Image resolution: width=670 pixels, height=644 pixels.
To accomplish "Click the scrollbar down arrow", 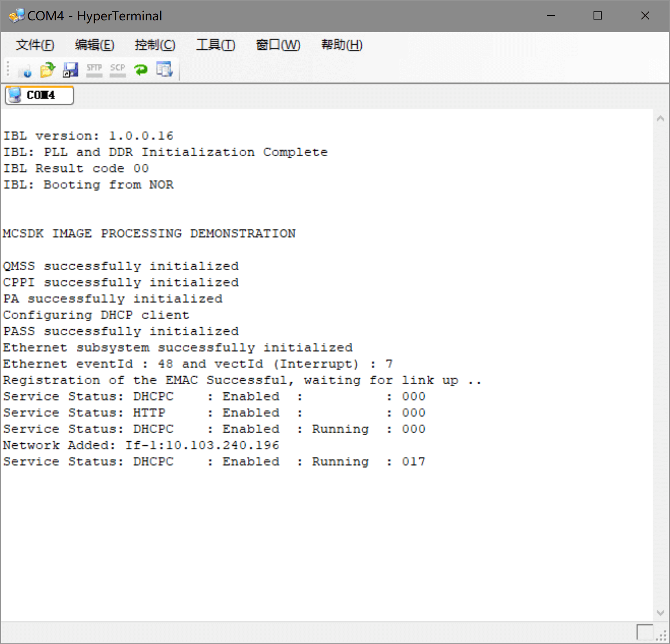I will pos(661,613).
